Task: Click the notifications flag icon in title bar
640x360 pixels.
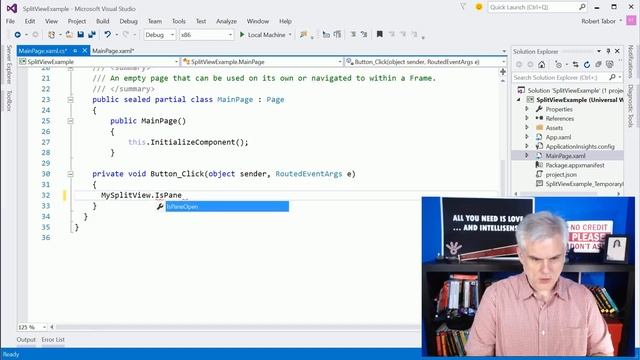Action: click(x=463, y=7)
